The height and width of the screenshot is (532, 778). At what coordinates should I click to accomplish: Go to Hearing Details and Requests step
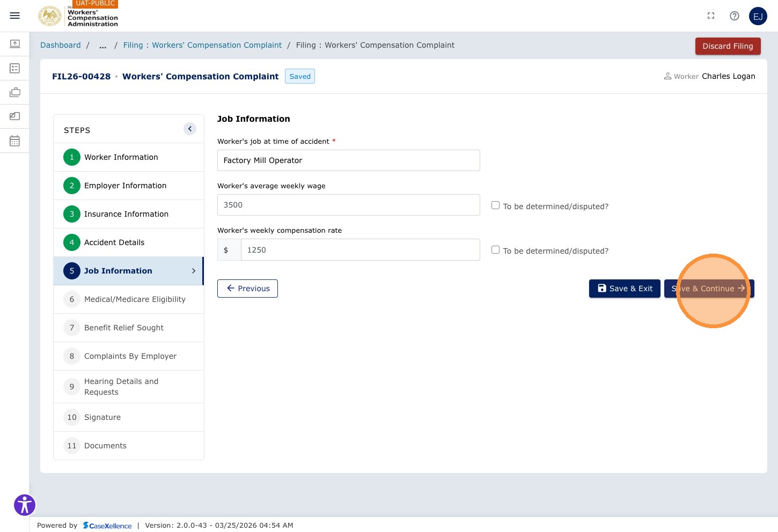129,387
